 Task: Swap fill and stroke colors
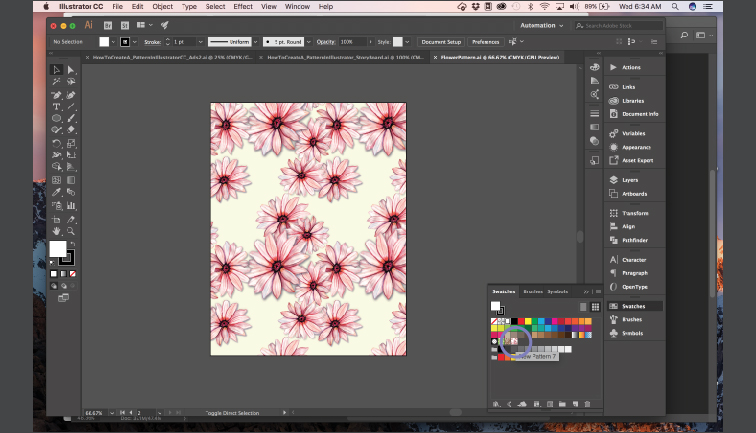pos(72,244)
